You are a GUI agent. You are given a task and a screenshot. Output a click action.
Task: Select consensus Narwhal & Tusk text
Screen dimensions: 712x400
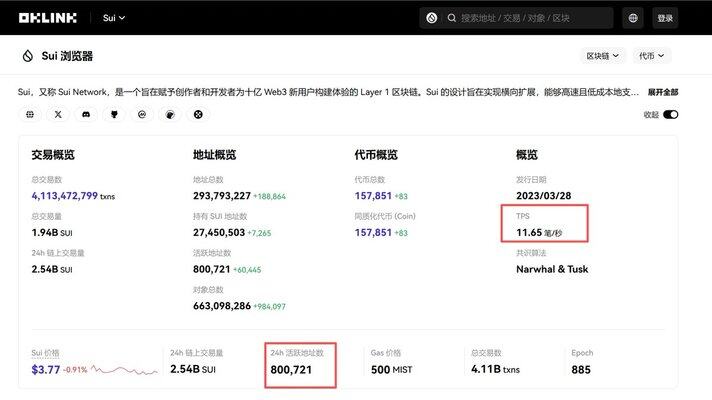(x=552, y=269)
